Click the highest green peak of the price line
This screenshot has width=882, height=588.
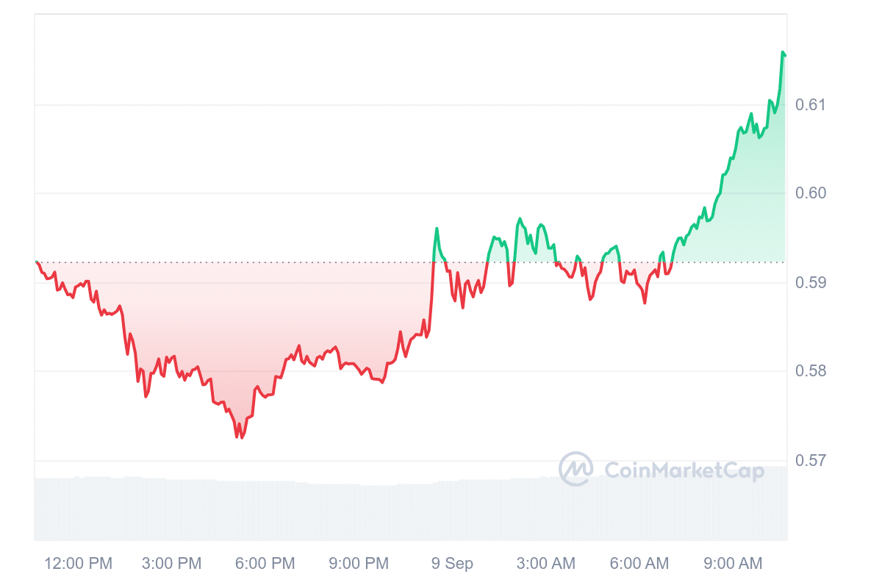coord(783,52)
